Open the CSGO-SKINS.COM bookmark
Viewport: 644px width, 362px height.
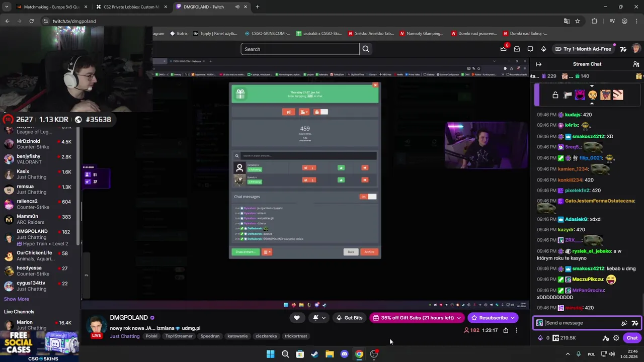click(267, 34)
